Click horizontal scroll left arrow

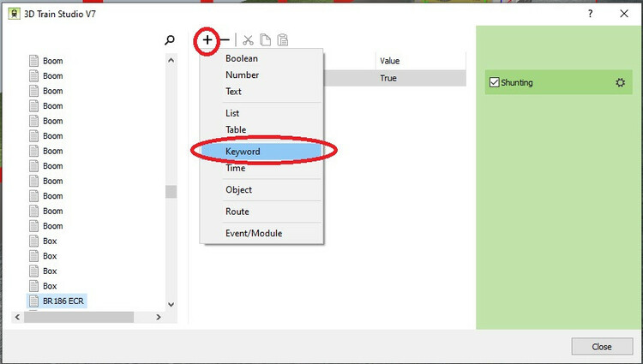pos(17,317)
